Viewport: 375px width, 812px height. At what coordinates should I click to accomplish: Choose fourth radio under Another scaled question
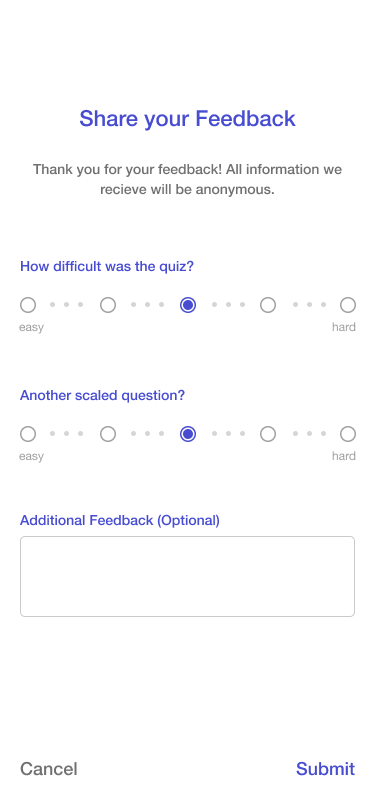coord(268,434)
